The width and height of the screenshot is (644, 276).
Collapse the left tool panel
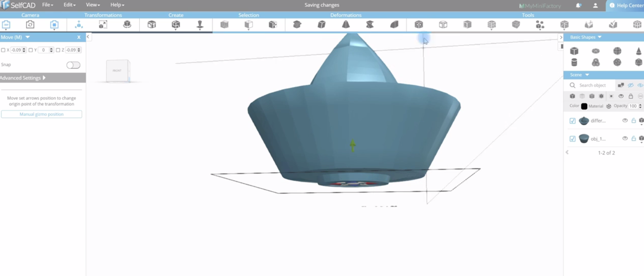click(88, 37)
